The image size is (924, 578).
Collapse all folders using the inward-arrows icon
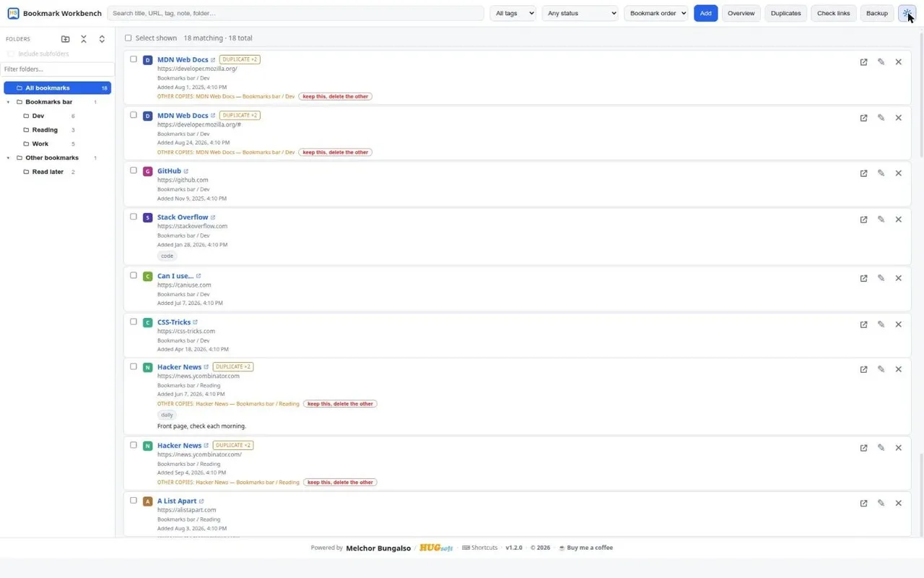tap(84, 39)
